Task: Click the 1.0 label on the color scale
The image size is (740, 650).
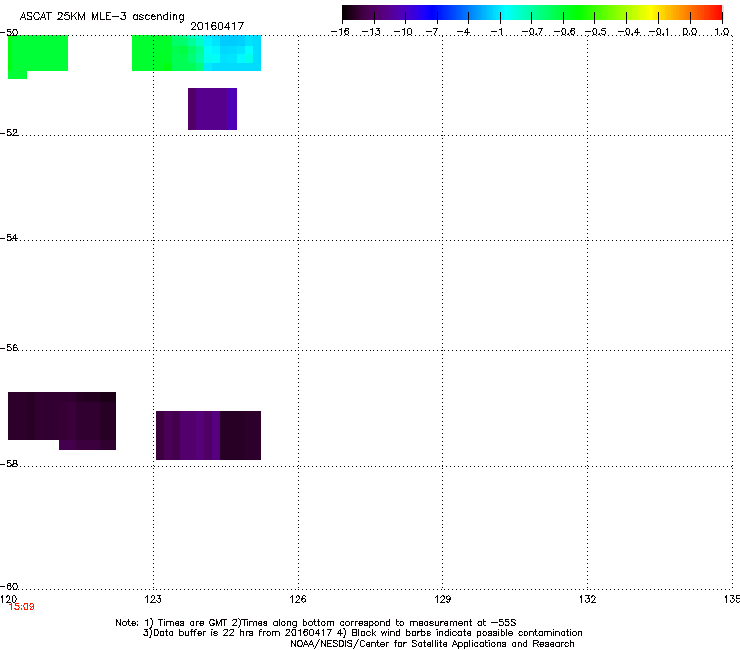Action: pyautogui.click(x=722, y=32)
